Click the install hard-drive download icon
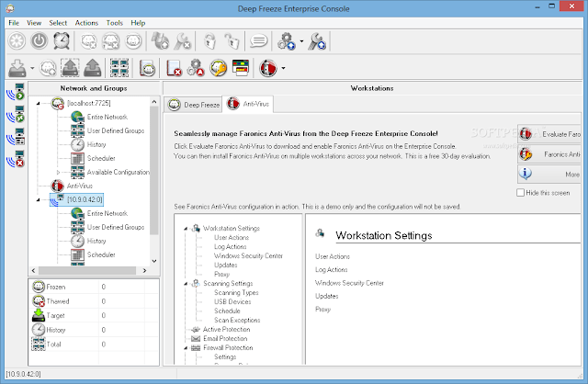This screenshot has height=384, width=588. click(x=17, y=68)
